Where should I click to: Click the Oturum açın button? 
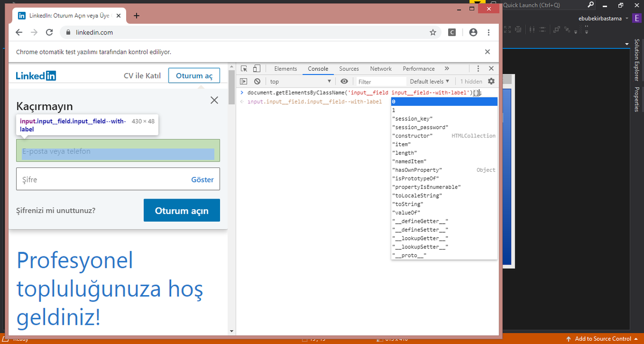pyautogui.click(x=181, y=210)
